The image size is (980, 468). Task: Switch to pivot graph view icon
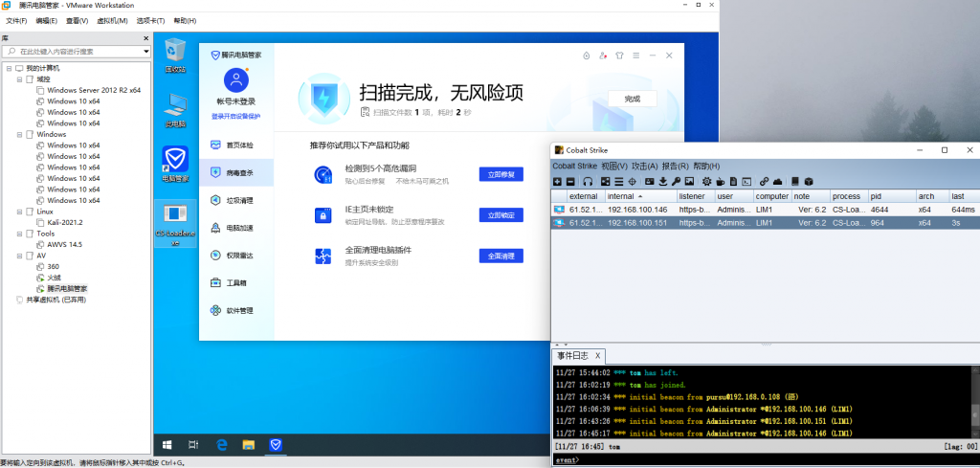(606, 182)
